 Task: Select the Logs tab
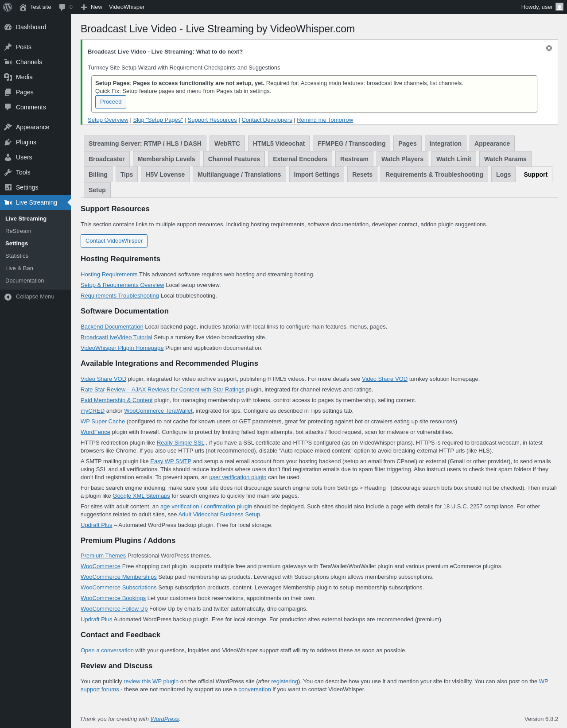tap(503, 174)
